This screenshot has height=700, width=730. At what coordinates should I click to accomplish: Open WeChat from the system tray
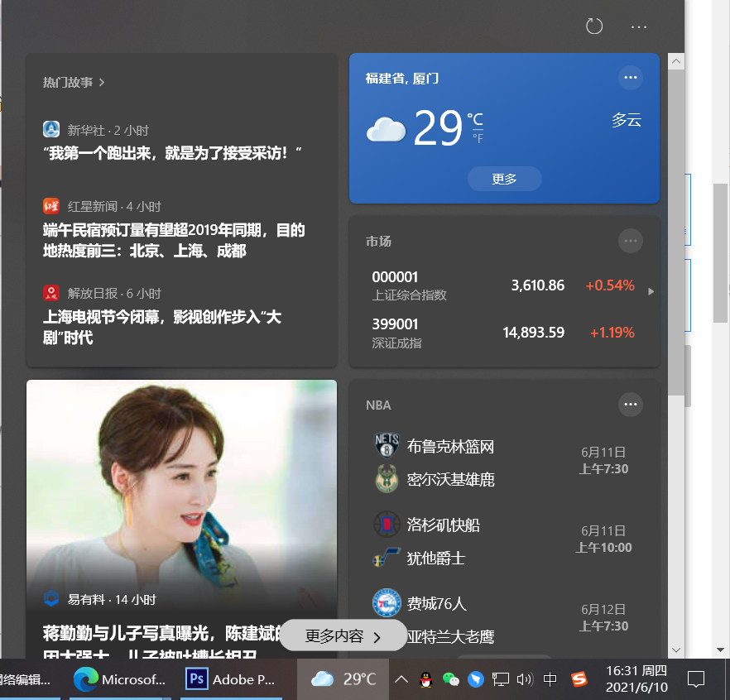pyautogui.click(x=452, y=679)
